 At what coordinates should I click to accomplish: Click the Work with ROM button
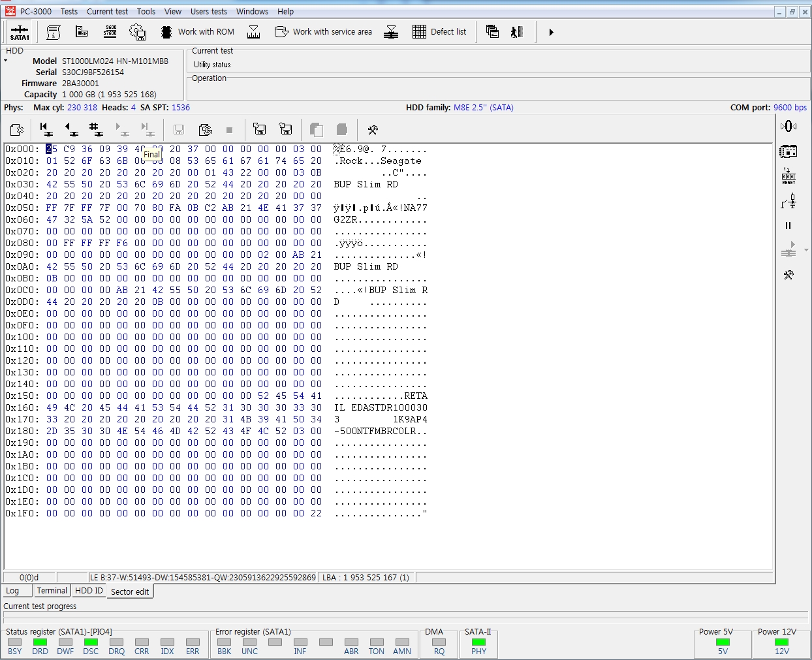point(197,31)
